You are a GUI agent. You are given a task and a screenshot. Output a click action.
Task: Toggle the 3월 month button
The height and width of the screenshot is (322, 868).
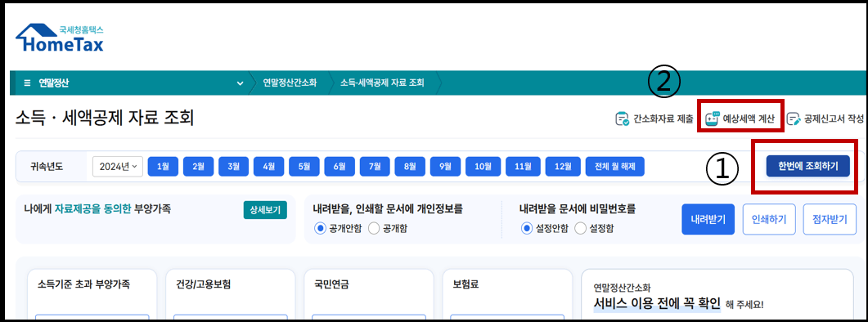[x=234, y=166]
